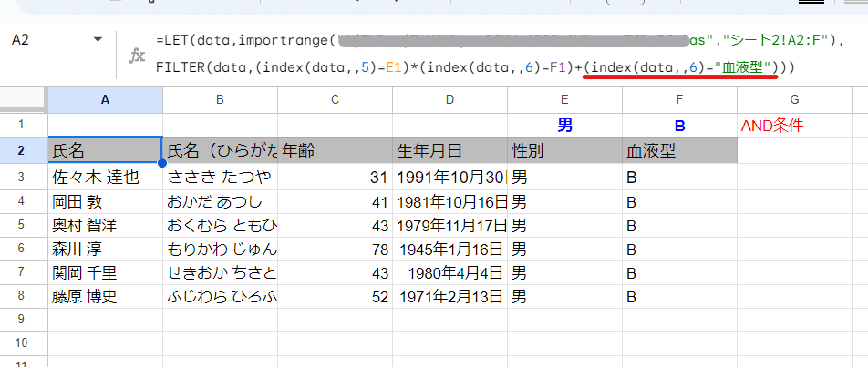This screenshot has height=367, width=868.
Task: Click cell F1 containing blue B
Action: [x=679, y=126]
